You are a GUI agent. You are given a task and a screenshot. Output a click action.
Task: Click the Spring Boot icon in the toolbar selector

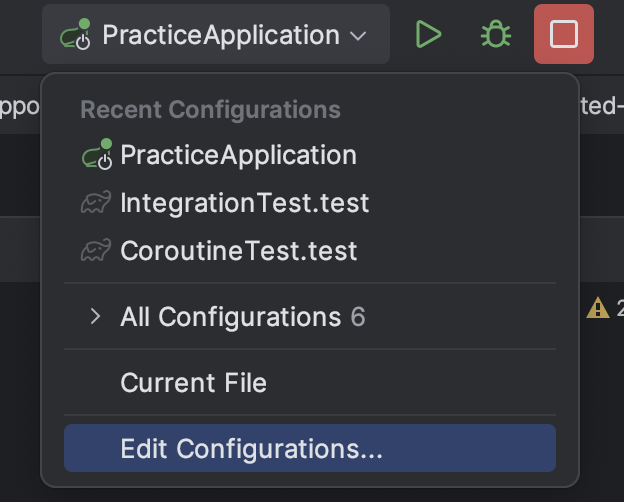pos(77,36)
